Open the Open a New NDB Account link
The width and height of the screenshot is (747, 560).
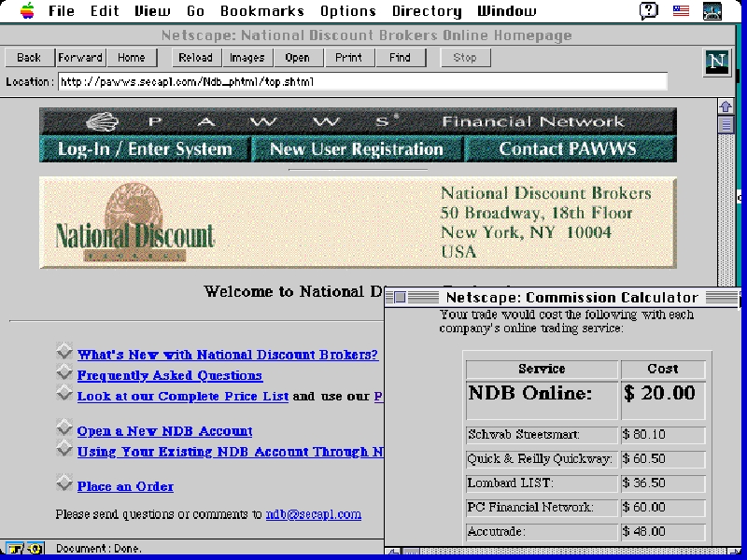tap(165, 431)
